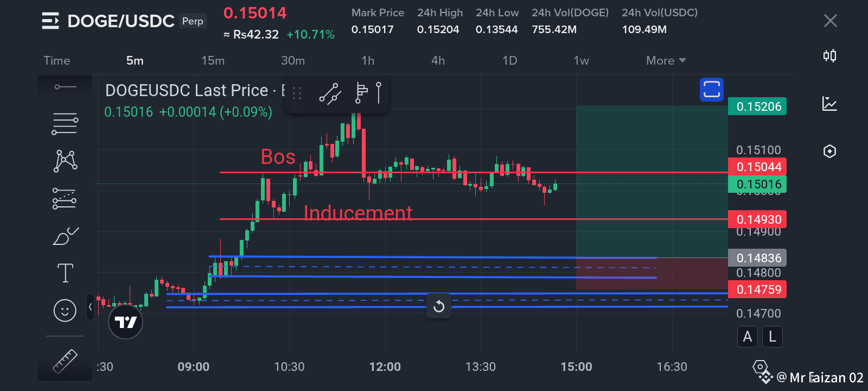Screen dimensions: 868x391
Task: Select the Text tool
Action: 65,273
